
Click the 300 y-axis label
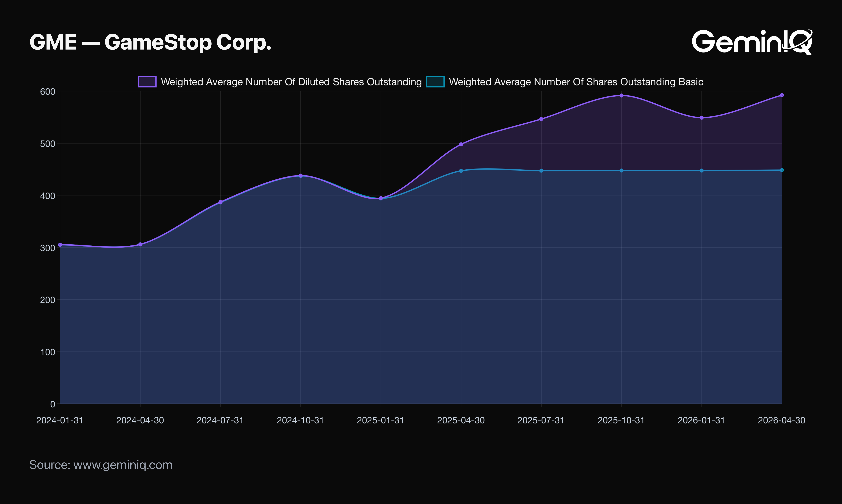coord(48,248)
